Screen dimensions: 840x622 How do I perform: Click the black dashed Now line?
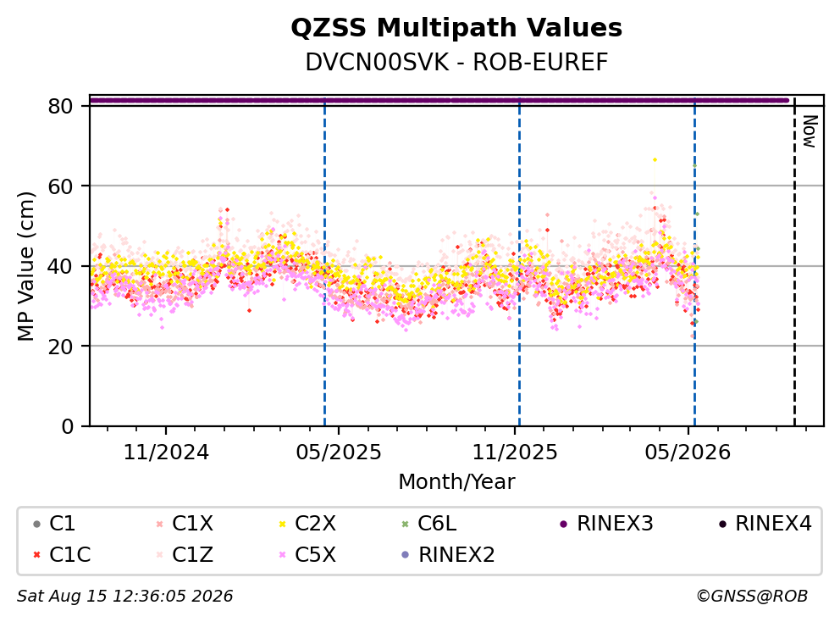tap(794, 261)
